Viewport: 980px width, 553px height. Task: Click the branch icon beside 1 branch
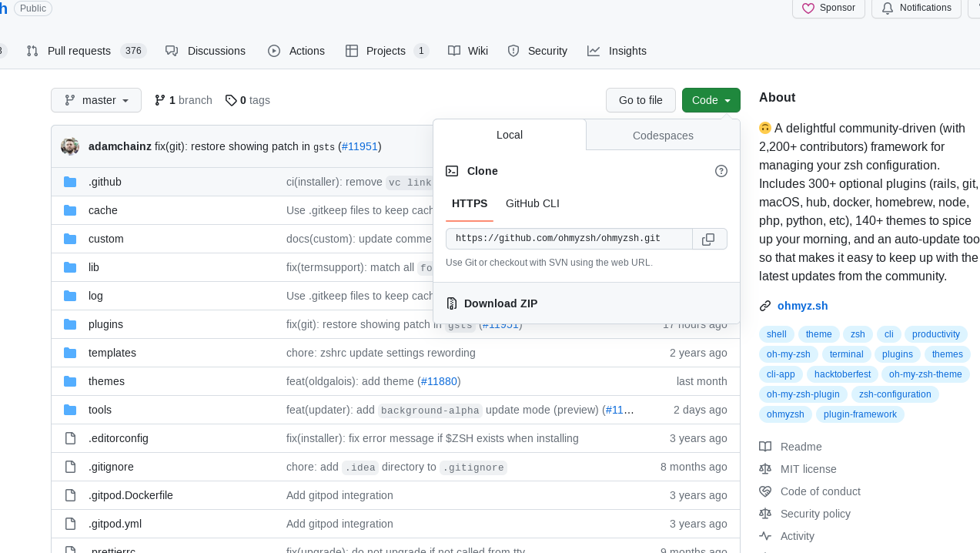[160, 100]
